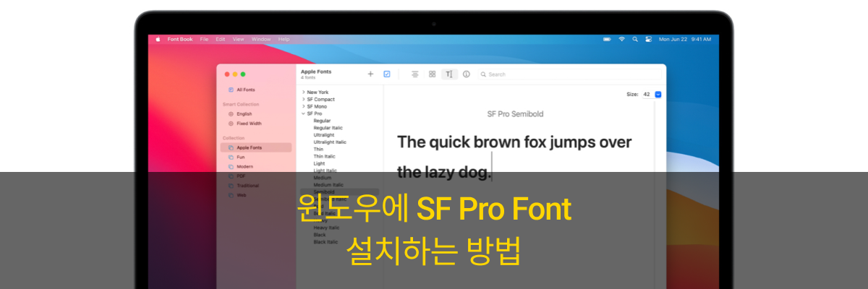
Task: Select the Light style
Action: tap(319, 163)
